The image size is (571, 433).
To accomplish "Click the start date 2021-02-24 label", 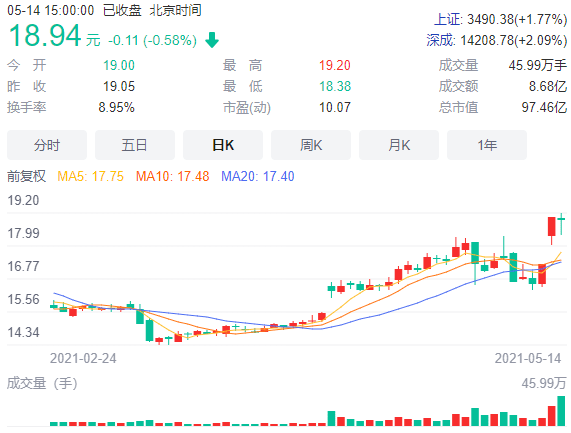I will pyautogui.click(x=83, y=359).
